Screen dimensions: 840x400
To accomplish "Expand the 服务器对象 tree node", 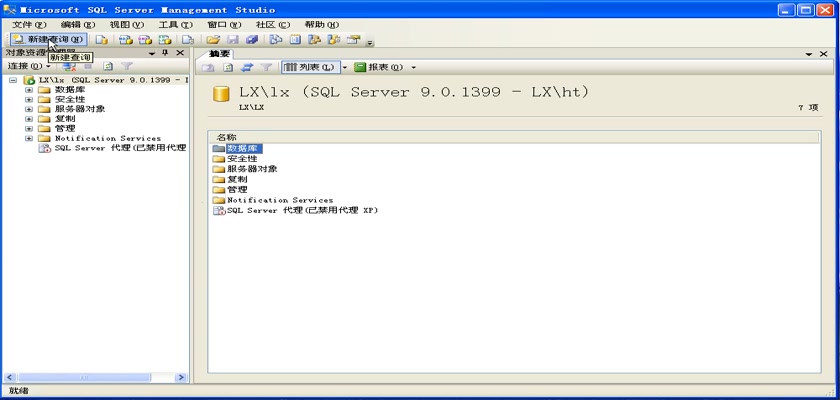I will (29, 109).
